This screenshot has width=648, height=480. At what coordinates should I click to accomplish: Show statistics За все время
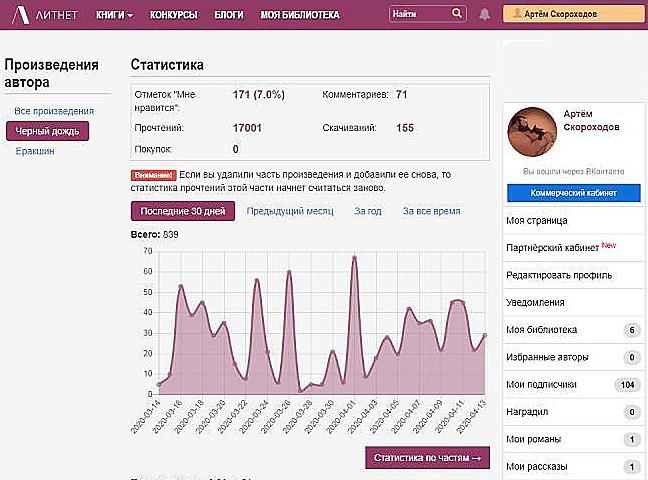point(431,211)
